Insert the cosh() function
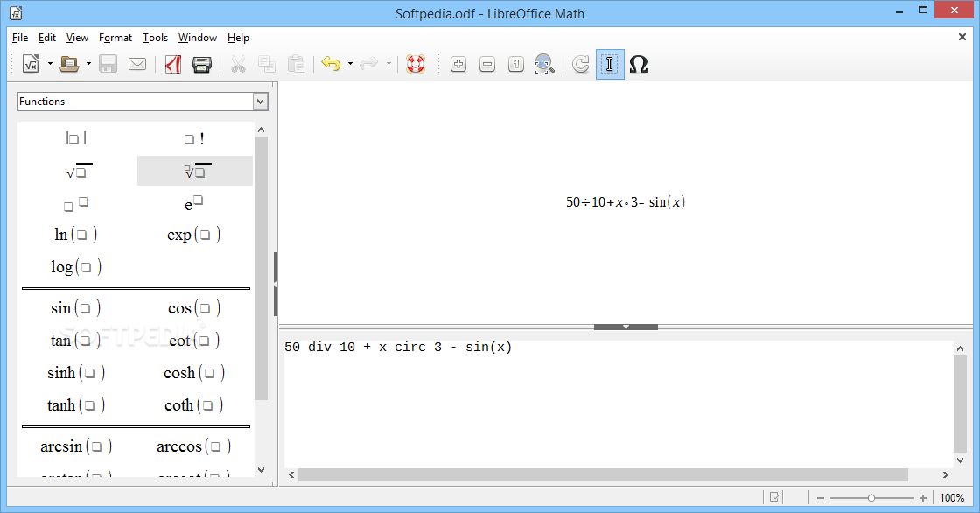Image resolution: width=980 pixels, height=513 pixels. click(x=193, y=373)
